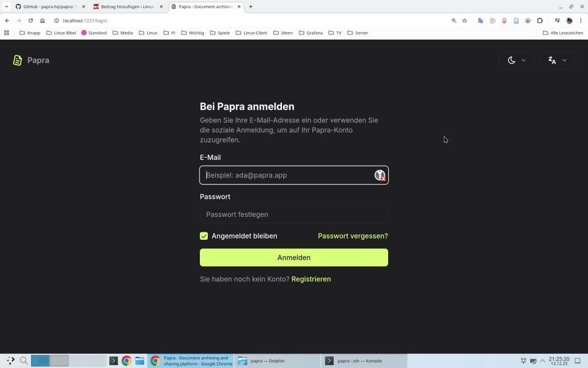This screenshot has height=368, width=588.
Task: Bookmark this page with star icon
Action: pyautogui.click(x=465, y=21)
